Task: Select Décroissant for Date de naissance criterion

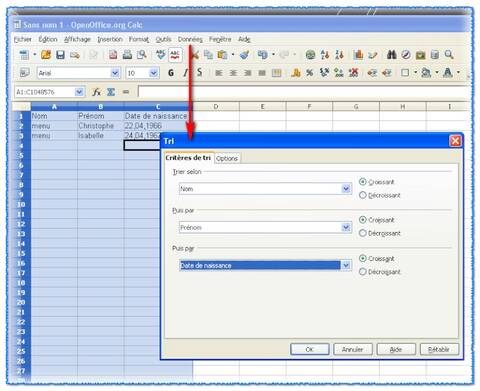Action: point(363,272)
